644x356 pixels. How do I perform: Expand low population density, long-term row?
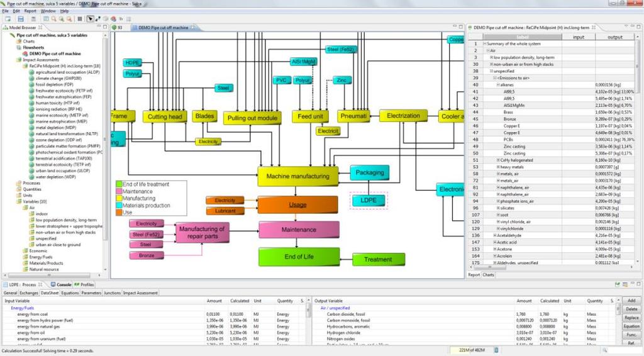(492, 57)
